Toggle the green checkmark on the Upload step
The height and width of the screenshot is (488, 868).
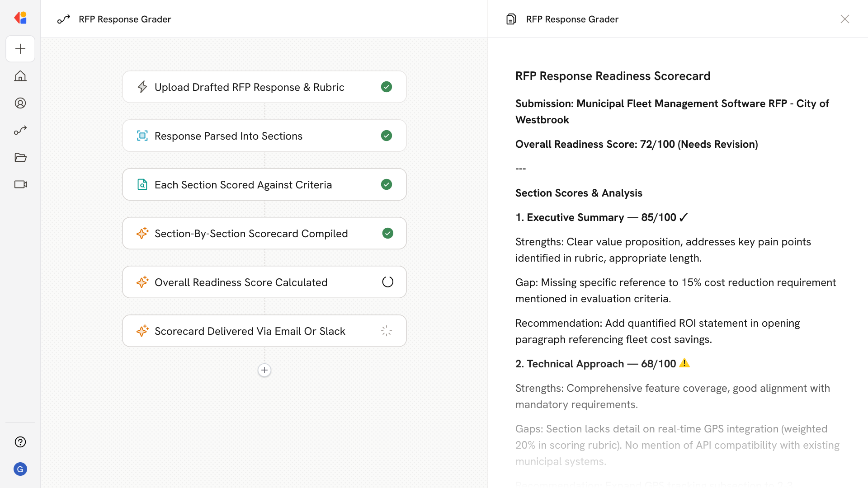click(387, 87)
